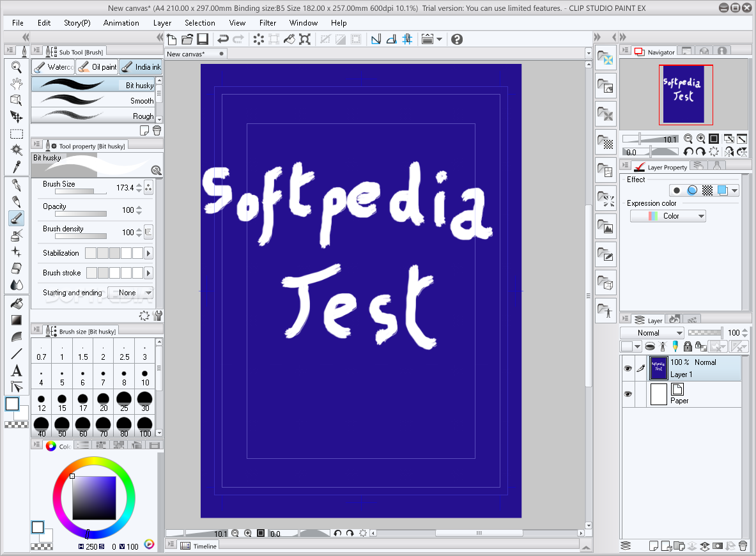756x556 pixels.
Task: Toggle Layer color effect button
Action: coord(722,190)
